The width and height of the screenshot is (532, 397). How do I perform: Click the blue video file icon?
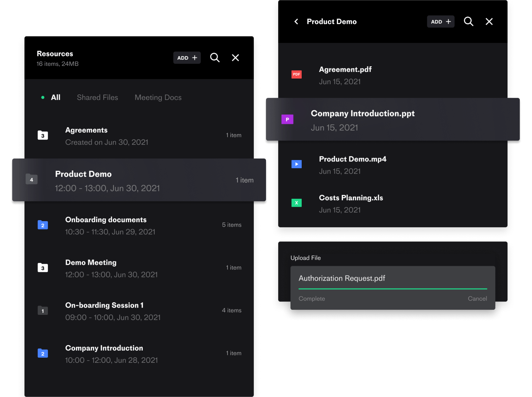click(297, 164)
